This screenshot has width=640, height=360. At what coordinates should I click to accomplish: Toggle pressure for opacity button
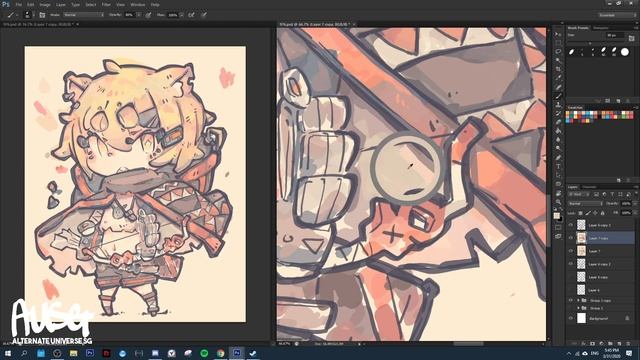[149, 15]
